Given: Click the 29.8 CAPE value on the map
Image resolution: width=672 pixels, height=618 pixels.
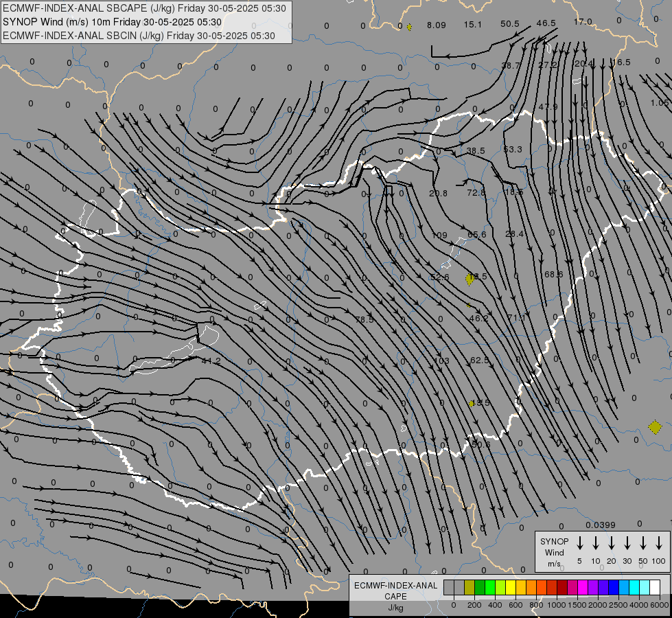Looking at the screenshot, I should pos(438,194).
